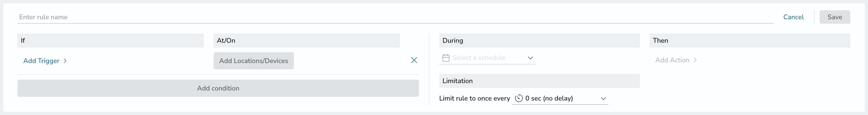The width and height of the screenshot is (868, 115).
Task: Click the calendar icon in schedule selector
Action: tap(446, 58)
